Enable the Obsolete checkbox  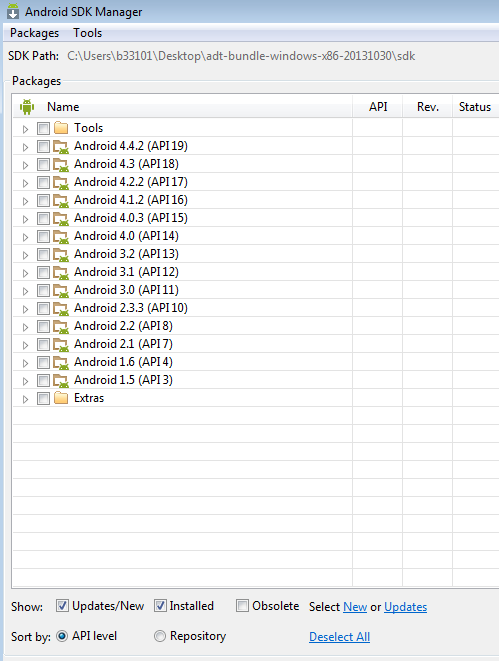click(x=242, y=606)
